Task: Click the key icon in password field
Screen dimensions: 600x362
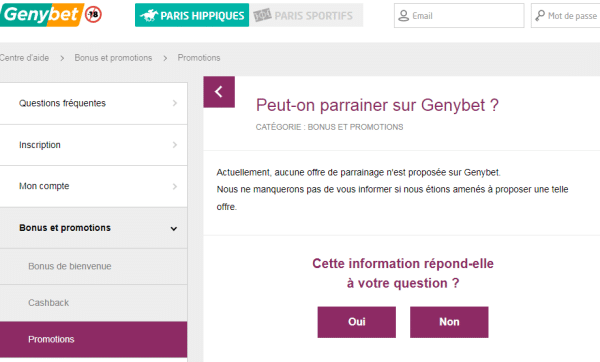Action: pos(540,16)
